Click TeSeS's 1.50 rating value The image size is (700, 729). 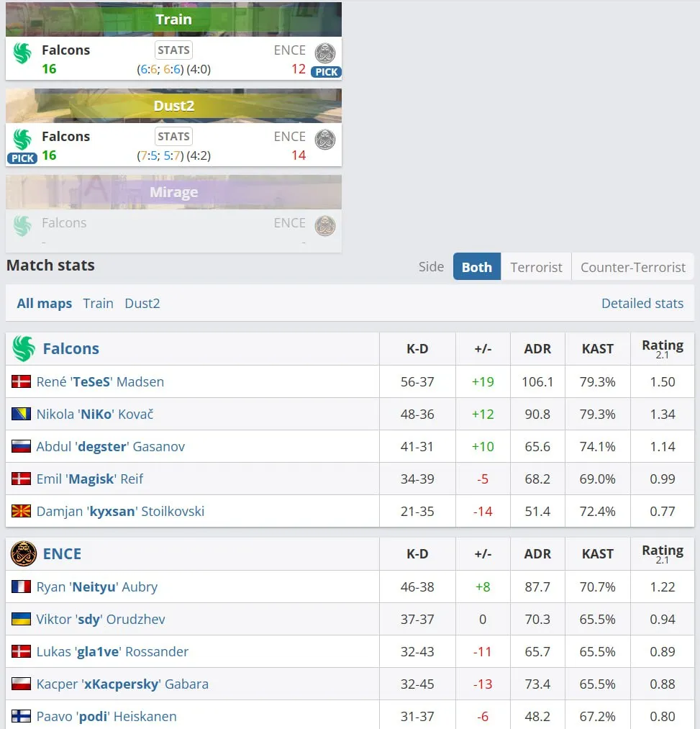[663, 381]
